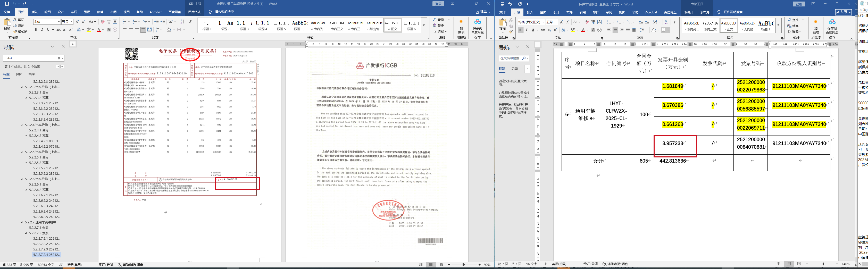Open the font size dropdown (五号) in left window
This screenshot has width=868, height=269.
click(x=71, y=22)
